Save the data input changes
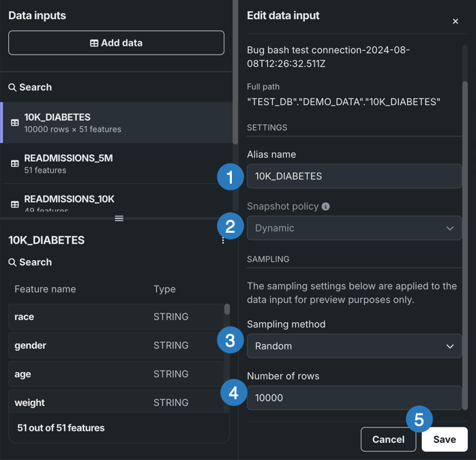 pyautogui.click(x=444, y=440)
